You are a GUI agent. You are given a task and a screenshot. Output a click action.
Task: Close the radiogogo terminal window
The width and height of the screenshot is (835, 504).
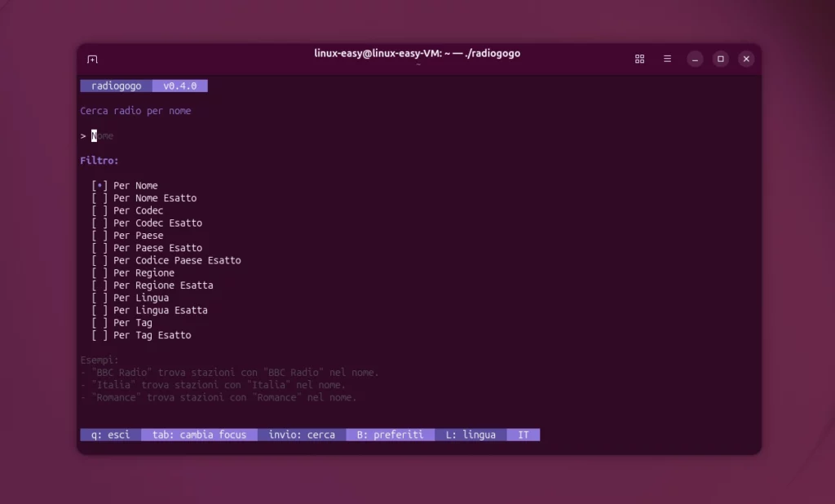coord(746,59)
